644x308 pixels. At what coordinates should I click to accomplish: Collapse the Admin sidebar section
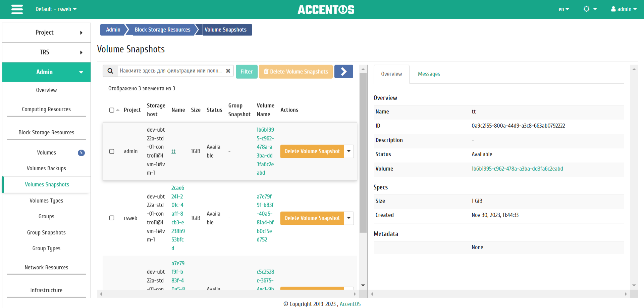point(47,72)
